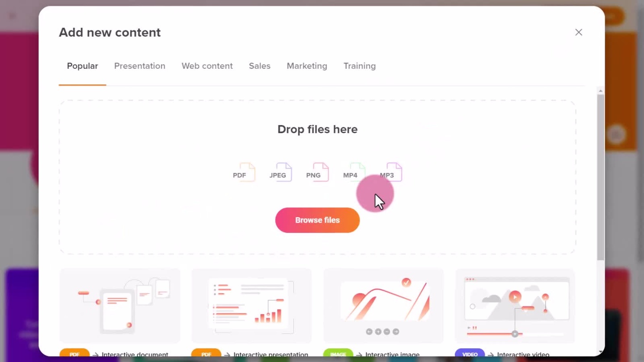The image size is (644, 362).
Task: Switch to the Presentation tab
Action: coord(140,66)
